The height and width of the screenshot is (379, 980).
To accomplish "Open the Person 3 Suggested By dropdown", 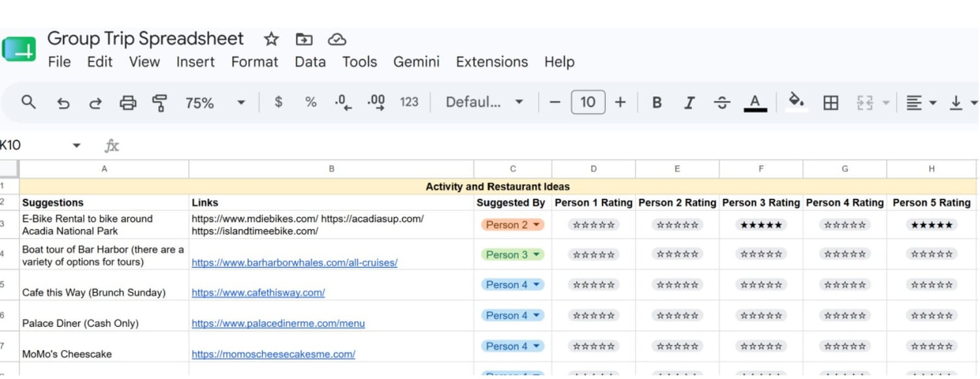I will 513,255.
